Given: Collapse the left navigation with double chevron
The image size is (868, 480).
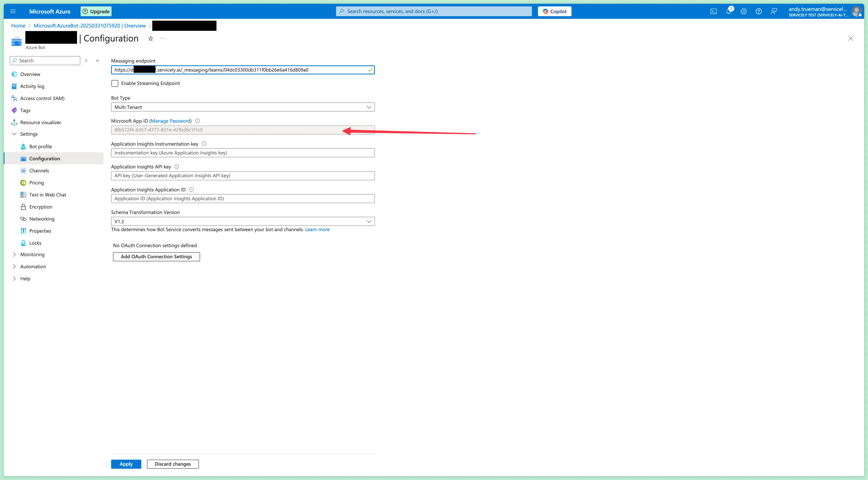Looking at the screenshot, I should (x=97, y=61).
